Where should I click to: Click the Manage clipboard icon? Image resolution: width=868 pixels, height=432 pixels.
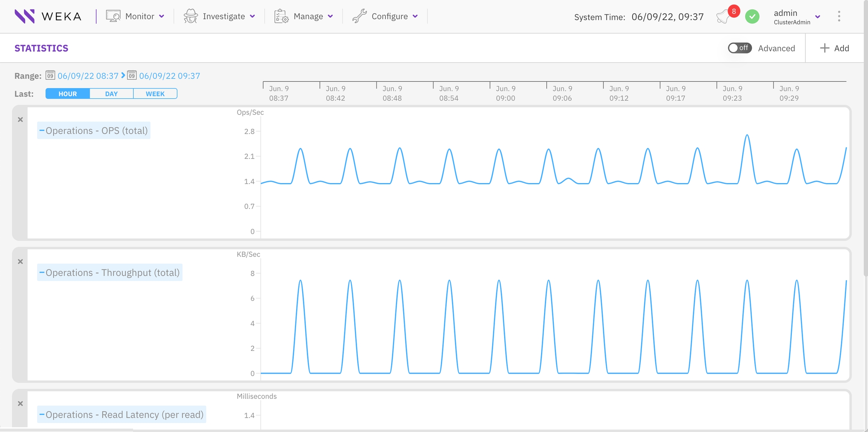pyautogui.click(x=281, y=16)
